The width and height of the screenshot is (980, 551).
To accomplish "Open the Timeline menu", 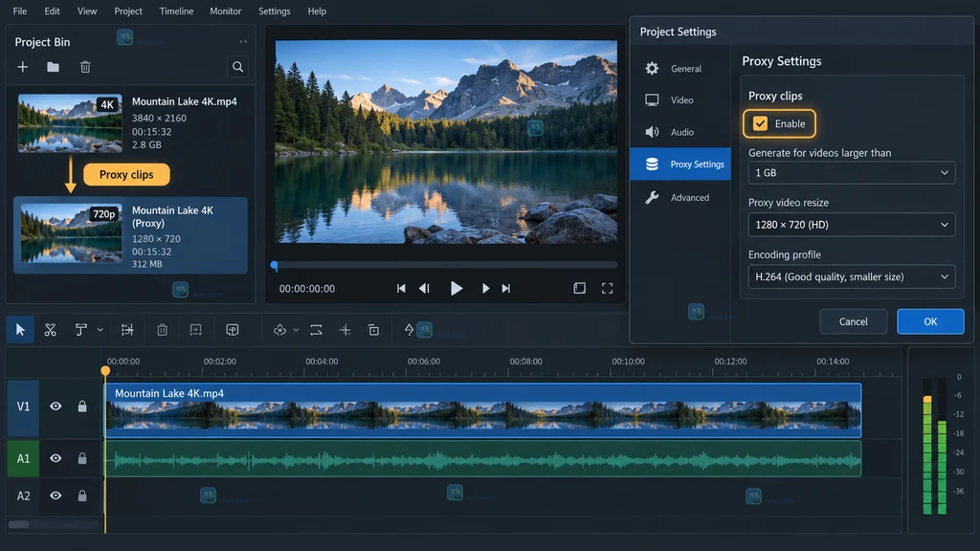I will coord(176,11).
